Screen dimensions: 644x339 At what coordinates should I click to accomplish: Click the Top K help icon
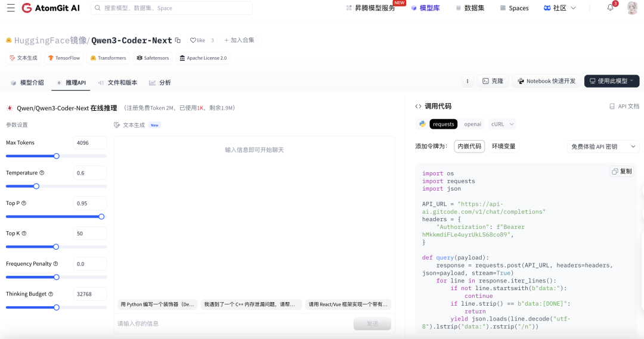[x=24, y=234]
